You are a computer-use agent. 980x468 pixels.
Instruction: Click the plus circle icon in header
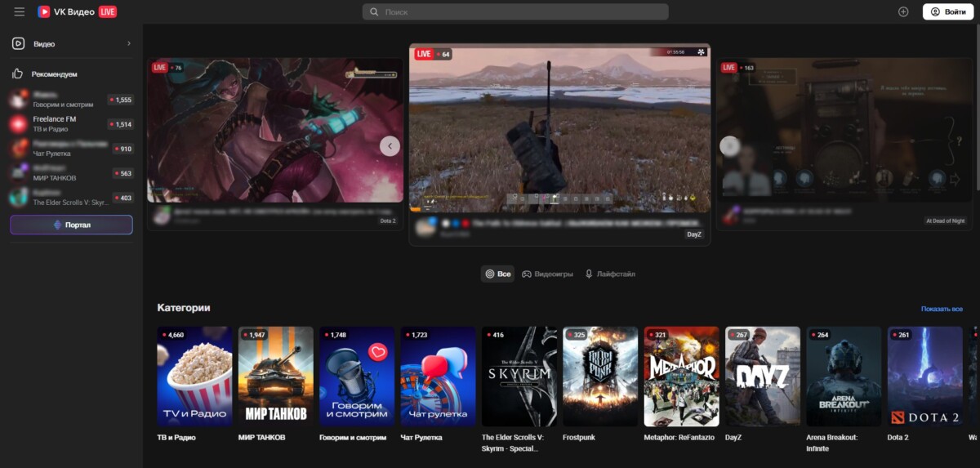click(903, 11)
